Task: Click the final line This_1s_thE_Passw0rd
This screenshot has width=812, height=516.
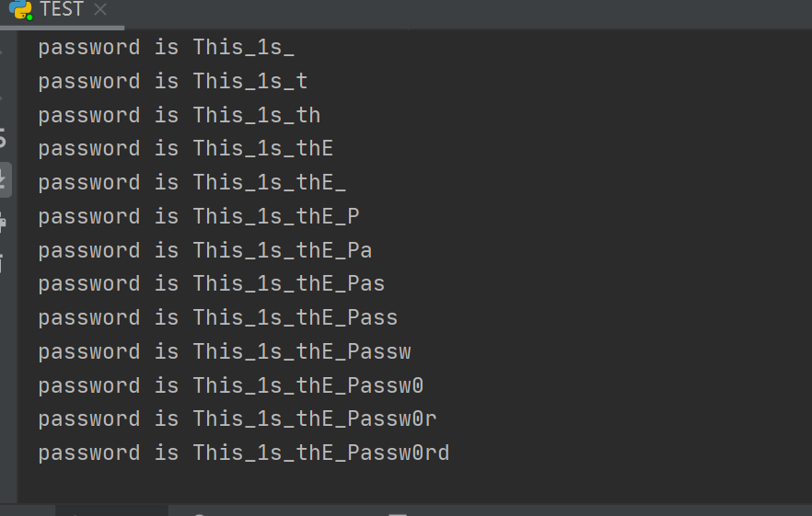Action: [x=243, y=453]
